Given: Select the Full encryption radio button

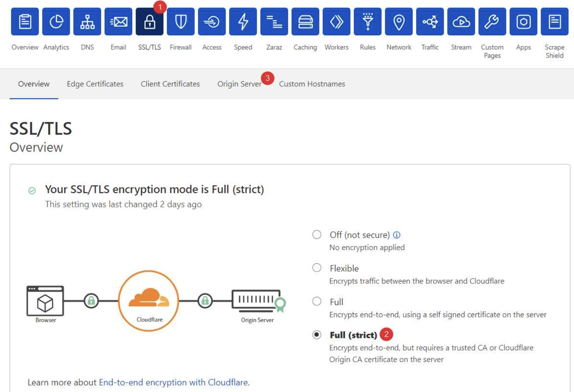Looking at the screenshot, I should coord(317,301).
